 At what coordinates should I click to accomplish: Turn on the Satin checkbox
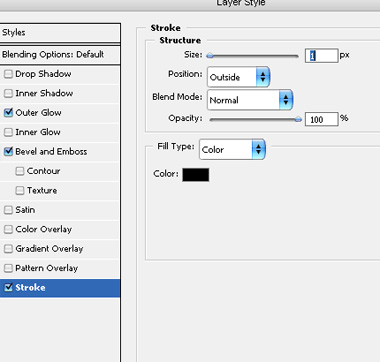click(8, 210)
